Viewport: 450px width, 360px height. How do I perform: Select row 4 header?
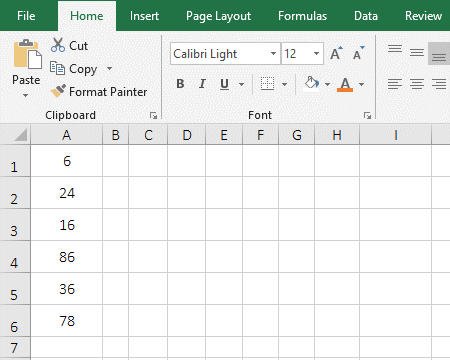tap(15, 257)
